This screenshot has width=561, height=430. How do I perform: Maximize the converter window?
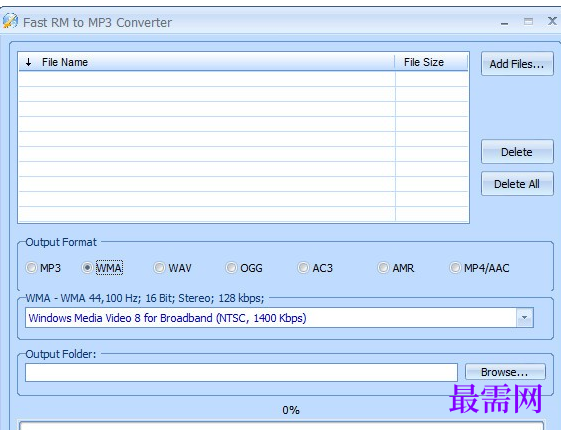(x=528, y=21)
